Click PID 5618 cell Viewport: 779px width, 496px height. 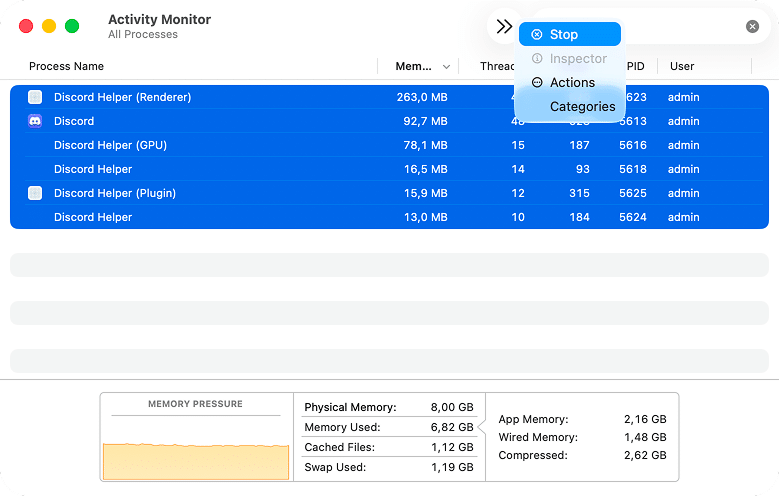pyautogui.click(x=632, y=169)
